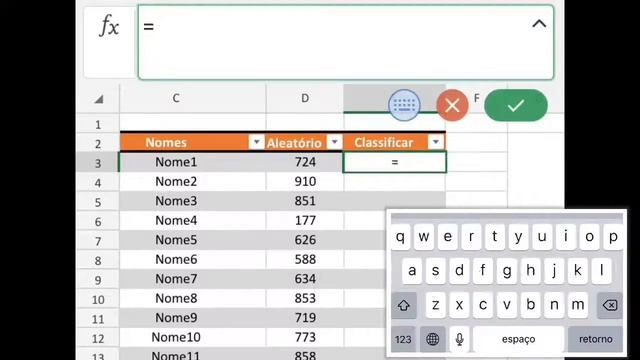640x360 pixels.
Task: Select row 6 header
Action: click(98, 221)
